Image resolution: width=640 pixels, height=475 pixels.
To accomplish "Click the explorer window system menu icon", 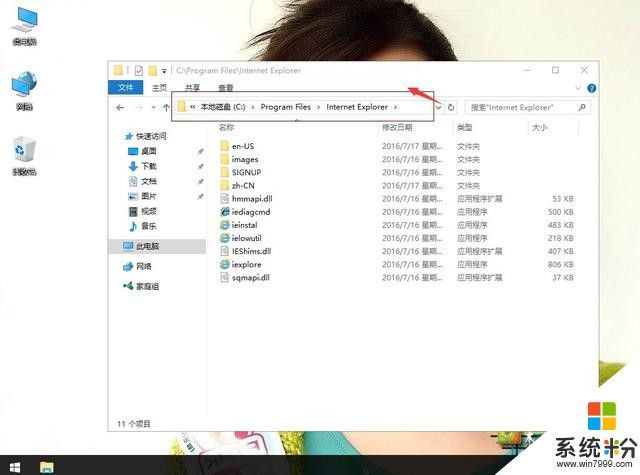I will tap(118, 71).
